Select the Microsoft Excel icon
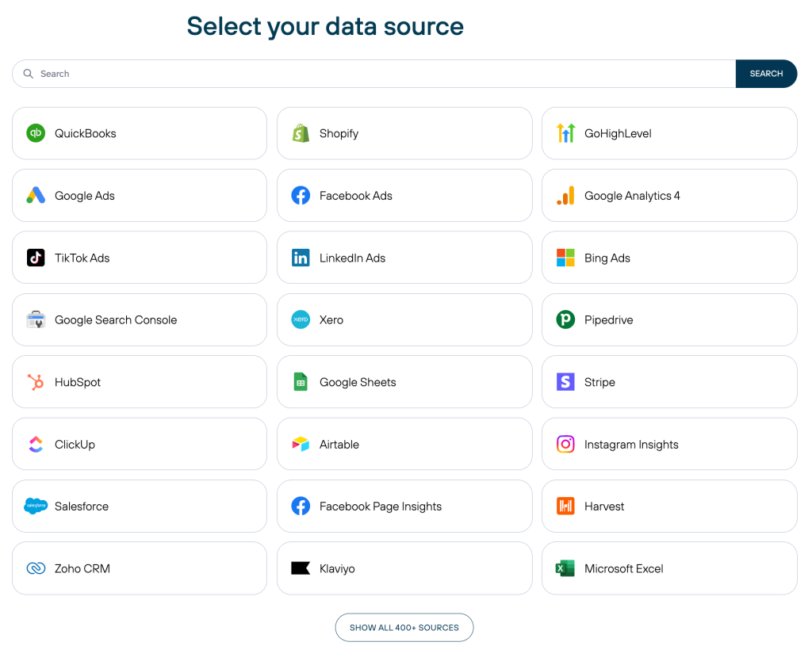 coord(565,568)
